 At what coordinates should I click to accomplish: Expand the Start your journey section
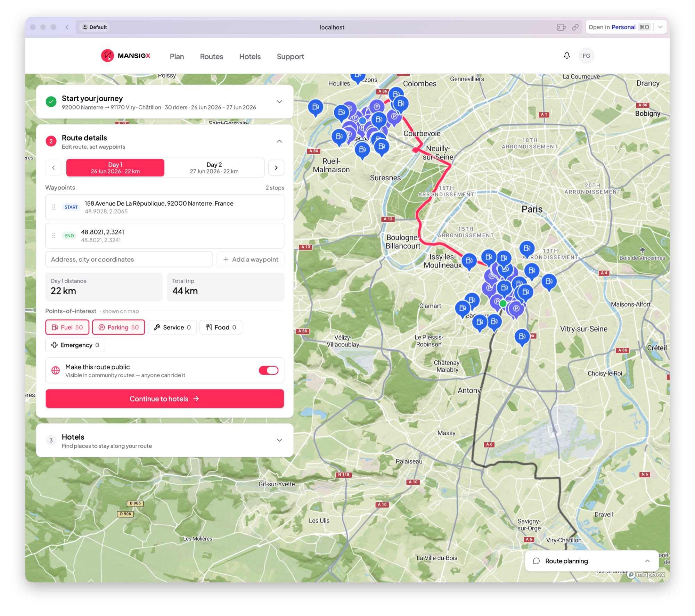[x=279, y=102]
